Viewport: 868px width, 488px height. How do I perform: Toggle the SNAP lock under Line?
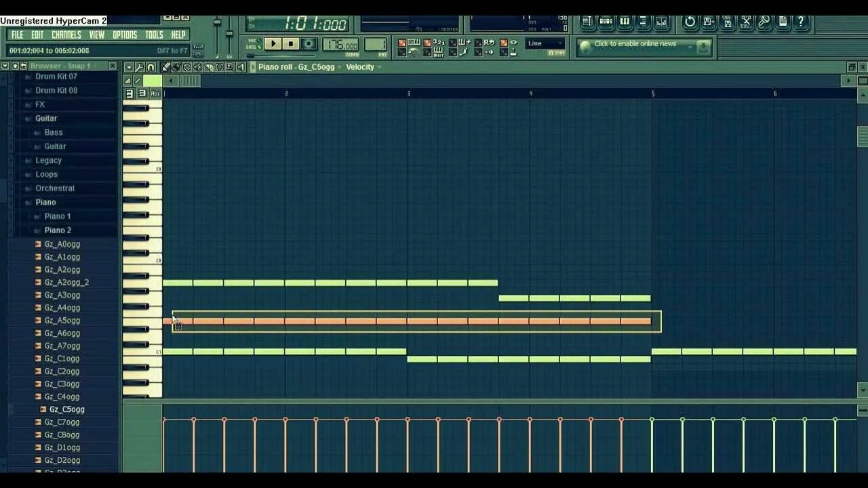[557, 52]
